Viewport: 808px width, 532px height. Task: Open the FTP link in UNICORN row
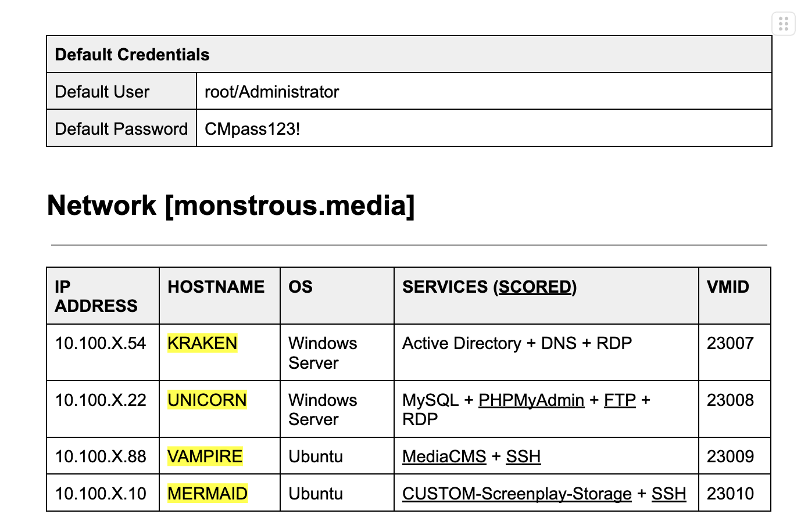pyautogui.click(x=620, y=400)
